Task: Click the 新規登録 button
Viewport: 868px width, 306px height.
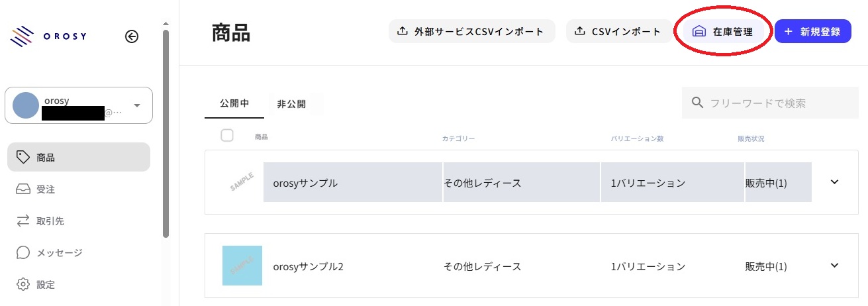Action: (812, 31)
